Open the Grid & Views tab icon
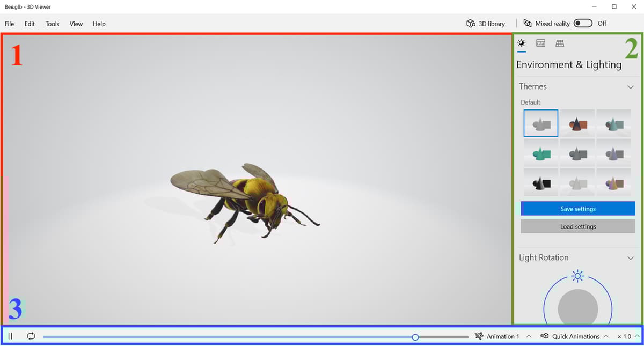The width and height of the screenshot is (644, 346). coord(560,43)
